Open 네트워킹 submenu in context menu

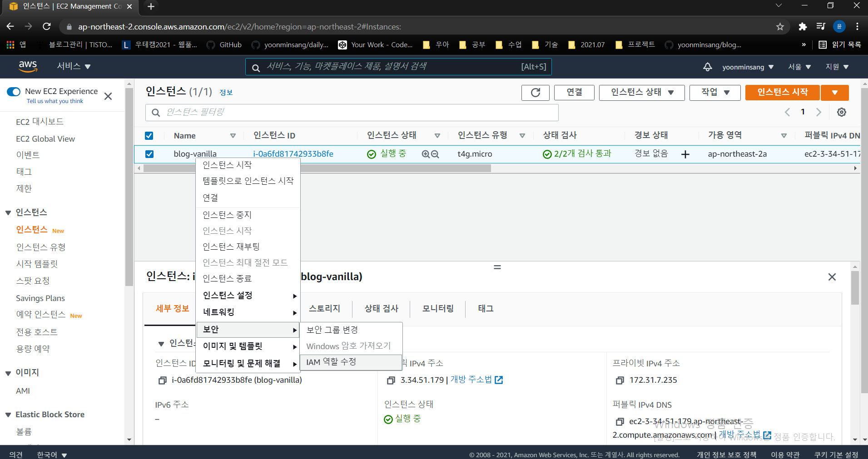(x=248, y=312)
